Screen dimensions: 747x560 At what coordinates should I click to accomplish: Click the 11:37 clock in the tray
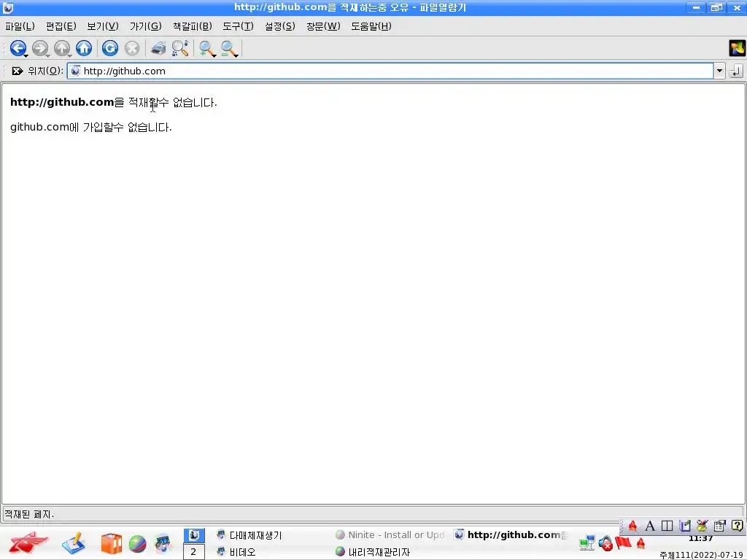pos(700,539)
